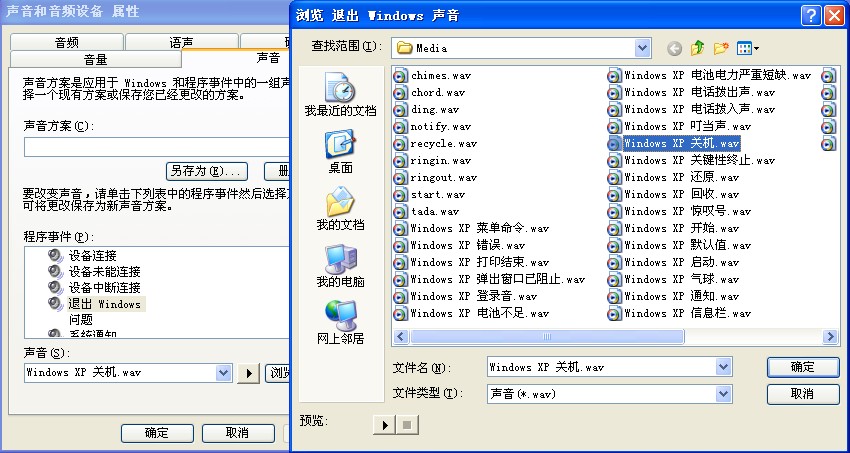The width and height of the screenshot is (850, 453).
Task: Select the chord.wav file icon
Action: point(400,93)
